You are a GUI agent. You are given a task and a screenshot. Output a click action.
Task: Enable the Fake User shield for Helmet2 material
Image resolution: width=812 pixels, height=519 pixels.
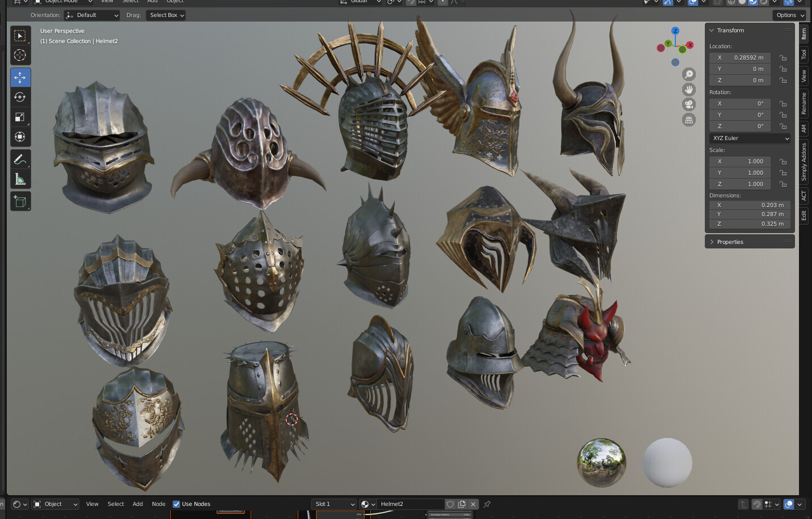450,504
